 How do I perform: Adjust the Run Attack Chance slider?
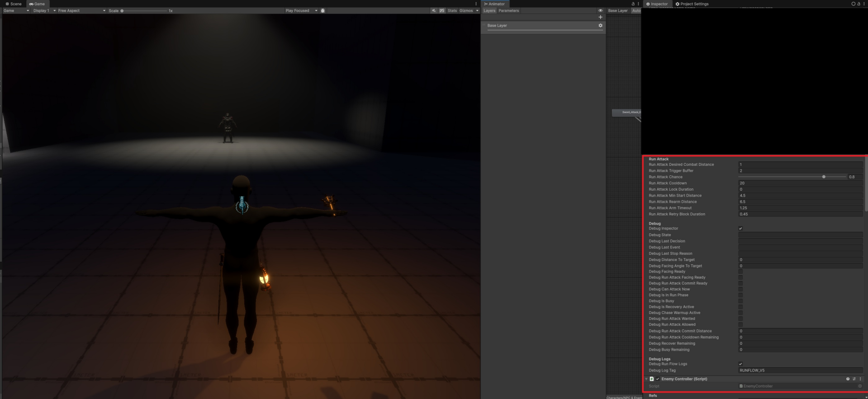[x=792, y=177]
